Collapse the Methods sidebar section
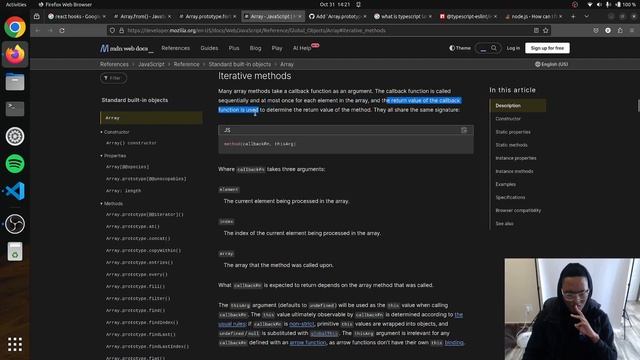Screen dimensions: 640x360 coord(112,203)
